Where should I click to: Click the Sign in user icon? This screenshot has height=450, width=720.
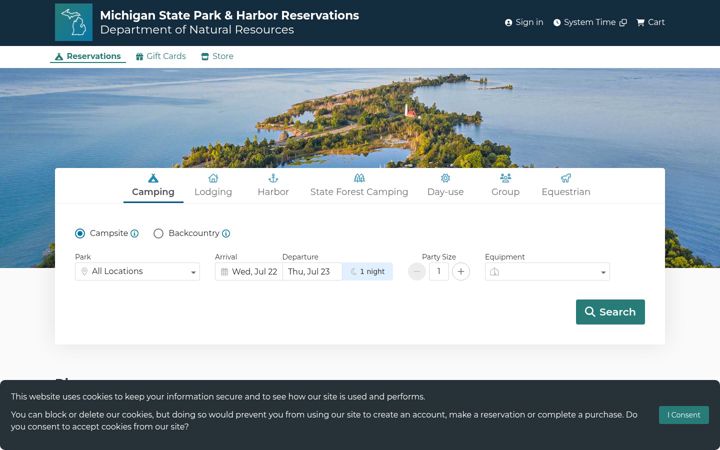(x=508, y=22)
